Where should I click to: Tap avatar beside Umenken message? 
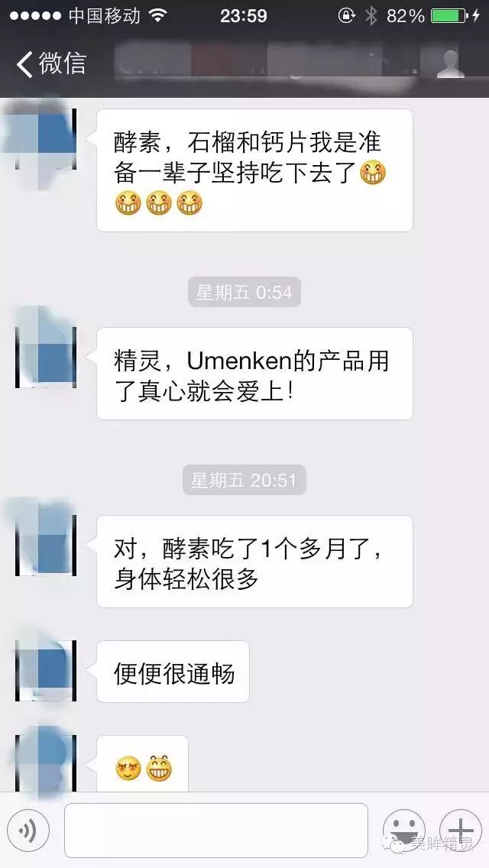pos(45,357)
